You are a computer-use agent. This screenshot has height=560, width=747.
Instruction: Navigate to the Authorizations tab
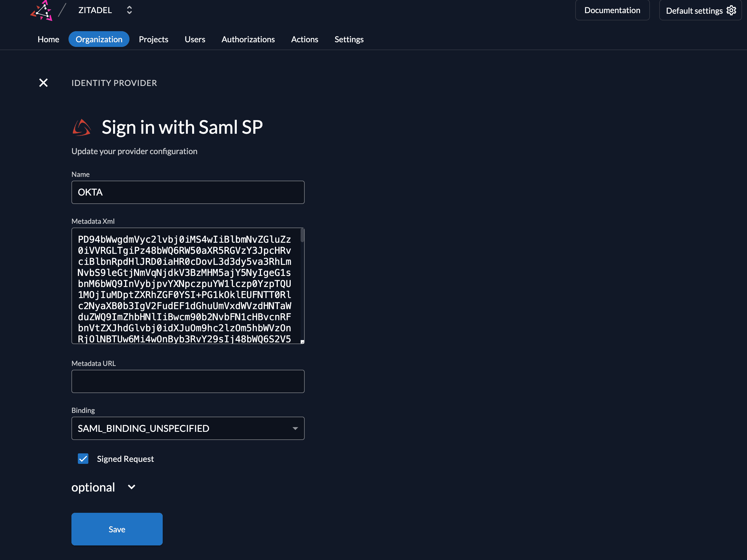click(248, 39)
